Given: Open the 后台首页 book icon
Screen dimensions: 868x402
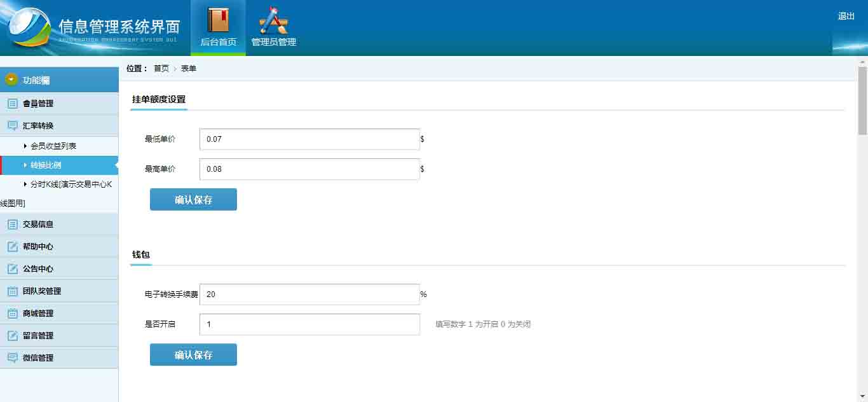Looking at the screenshot, I should [x=218, y=20].
